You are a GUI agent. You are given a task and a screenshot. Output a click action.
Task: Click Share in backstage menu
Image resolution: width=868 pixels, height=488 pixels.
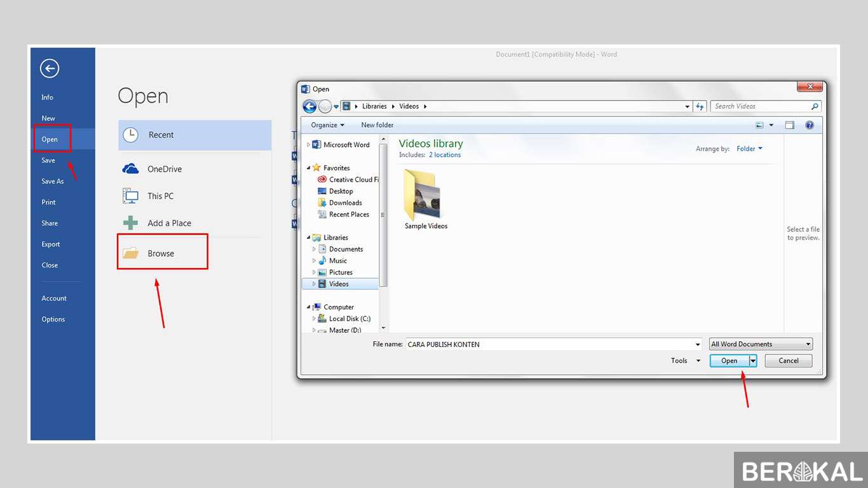coord(50,223)
